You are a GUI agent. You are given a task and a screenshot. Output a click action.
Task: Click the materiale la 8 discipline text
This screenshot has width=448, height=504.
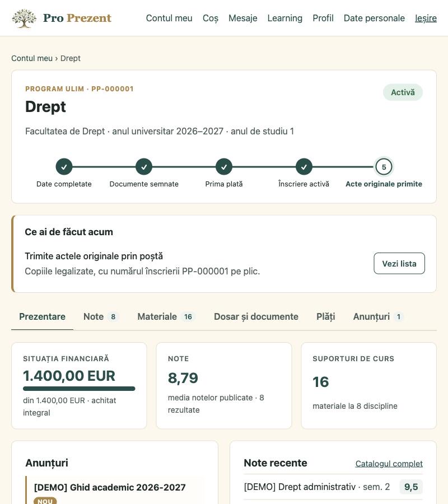(x=355, y=406)
